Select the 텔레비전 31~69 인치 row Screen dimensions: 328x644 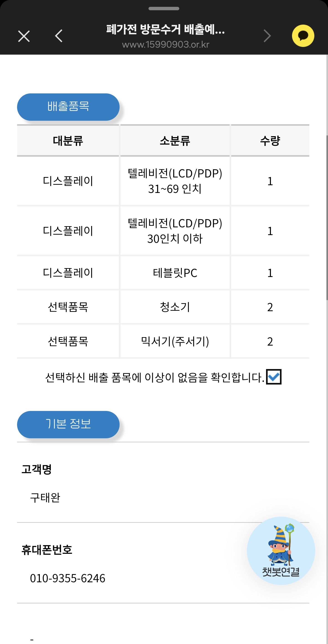(175, 181)
